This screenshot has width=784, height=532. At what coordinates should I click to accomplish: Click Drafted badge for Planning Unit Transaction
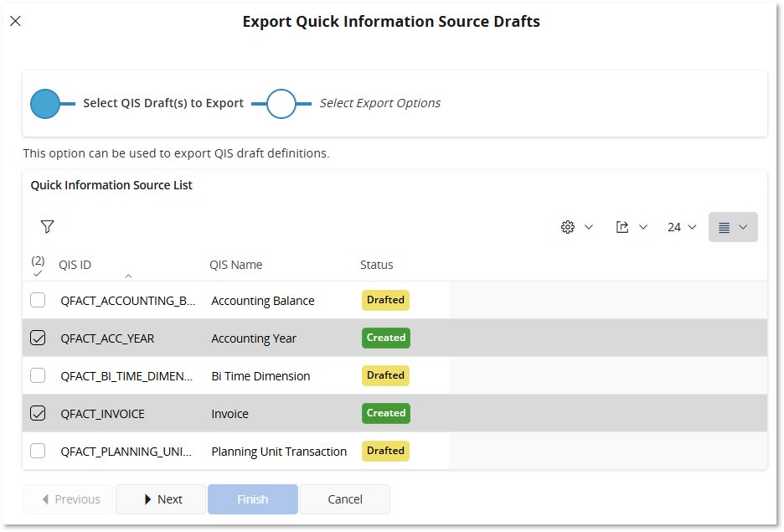point(385,451)
